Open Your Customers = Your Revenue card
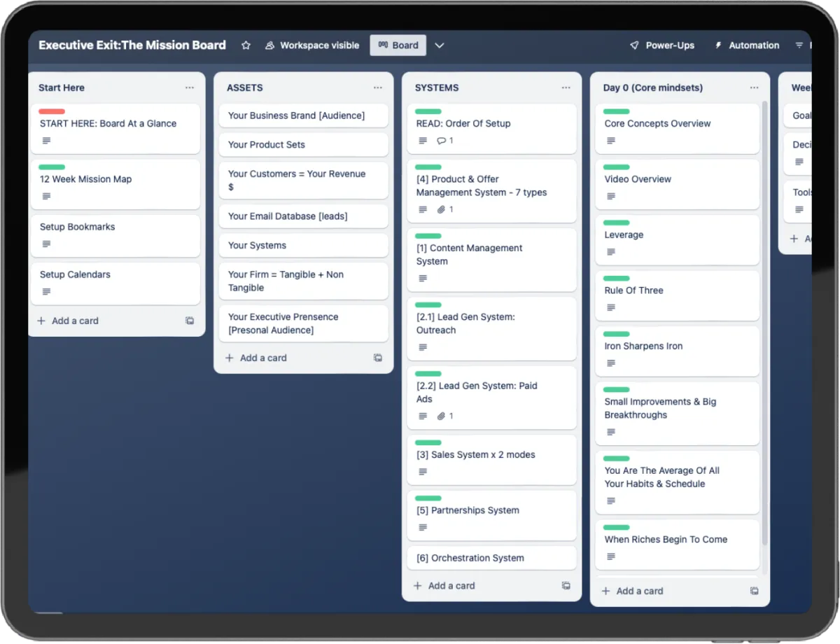The image size is (840, 644). pos(303,181)
